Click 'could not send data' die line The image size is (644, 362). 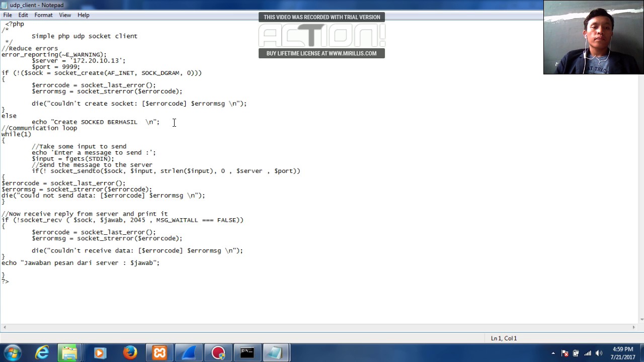[103, 196]
